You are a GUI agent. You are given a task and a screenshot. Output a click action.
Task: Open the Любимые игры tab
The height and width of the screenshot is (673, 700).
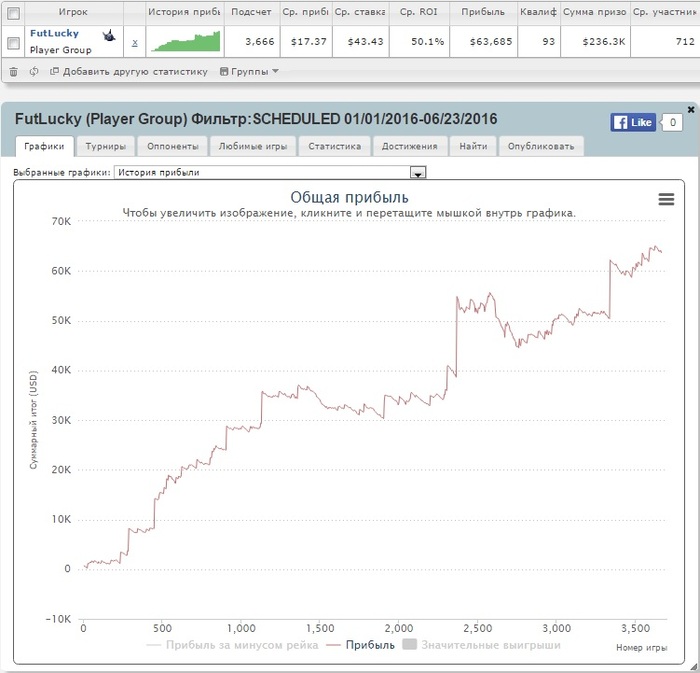point(253,146)
